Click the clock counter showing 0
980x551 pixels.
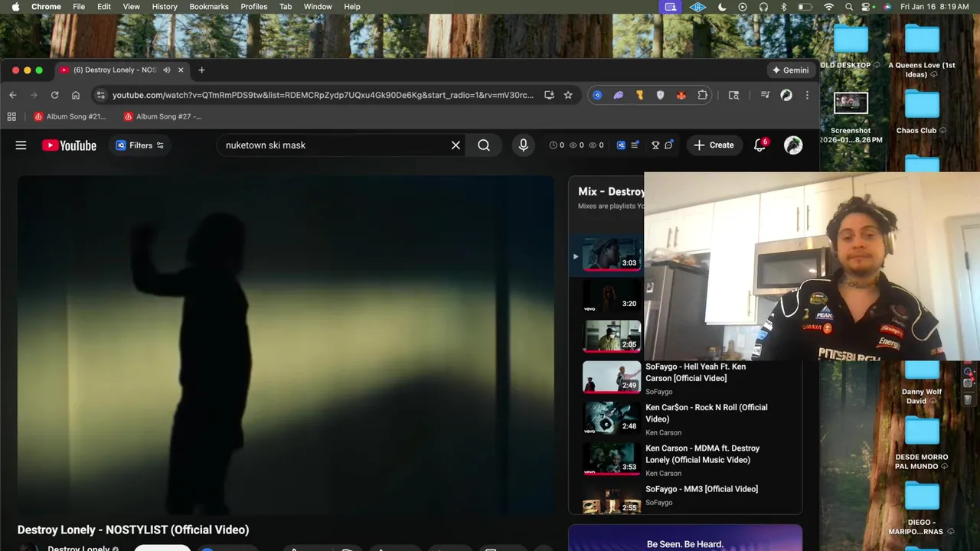click(x=557, y=145)
